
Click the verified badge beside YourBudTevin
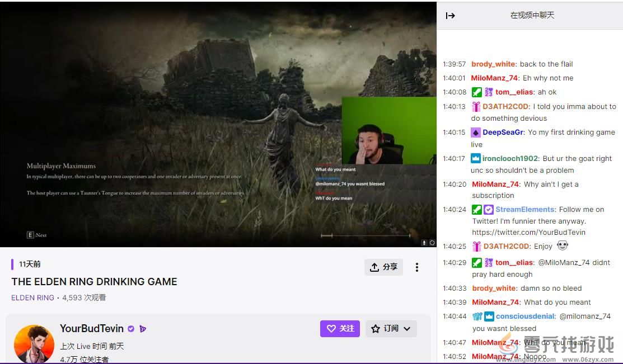[131, 329]
